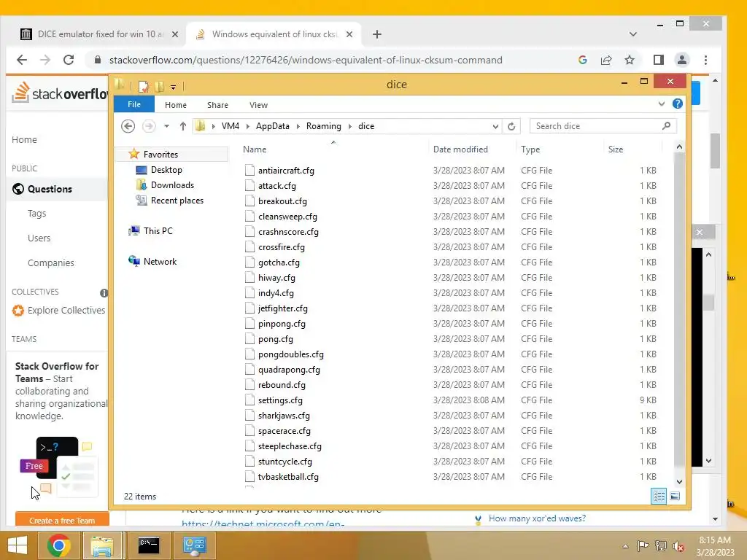Open Explore Collectives link
Viewport: 747px width, 560px height.
pyautogui.click(x=66, y=311)
